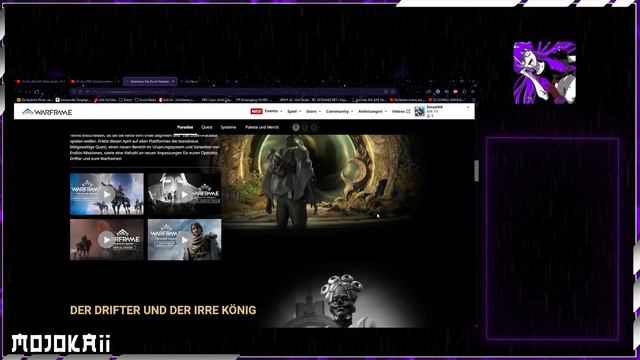Screen dimensions: 640x360
Task: Play the hooded Drifter portrait video thumbnail
Action: pos(184,240)
